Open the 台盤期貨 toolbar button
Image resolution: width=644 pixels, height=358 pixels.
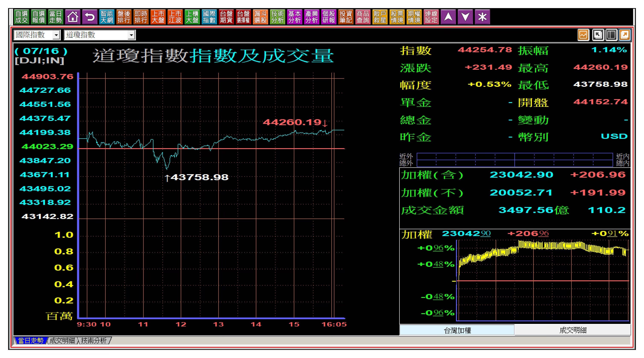point(226,17)
